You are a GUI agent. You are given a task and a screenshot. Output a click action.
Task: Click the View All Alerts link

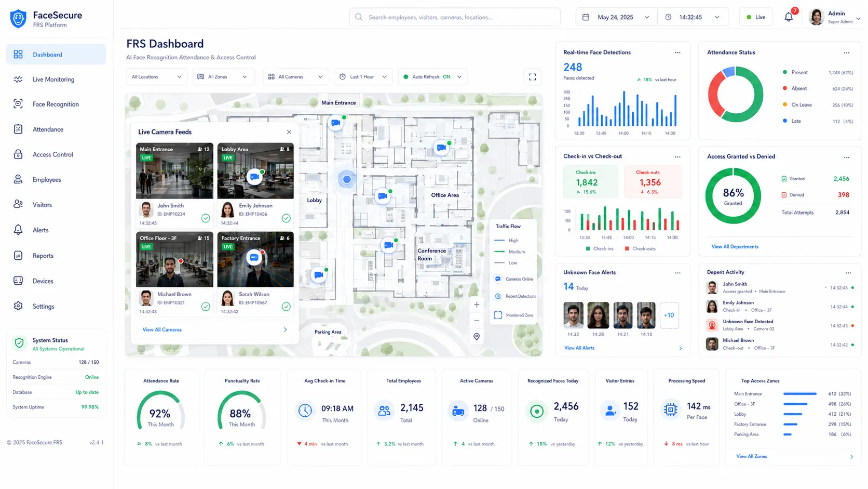(579, 348)
